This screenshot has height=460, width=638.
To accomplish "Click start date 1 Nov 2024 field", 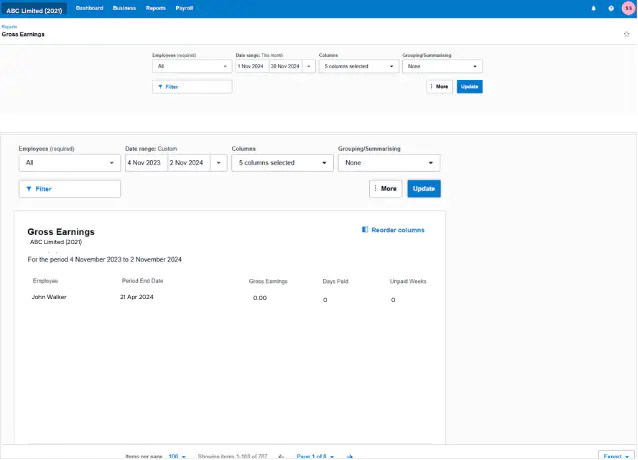I will [251, 66].
